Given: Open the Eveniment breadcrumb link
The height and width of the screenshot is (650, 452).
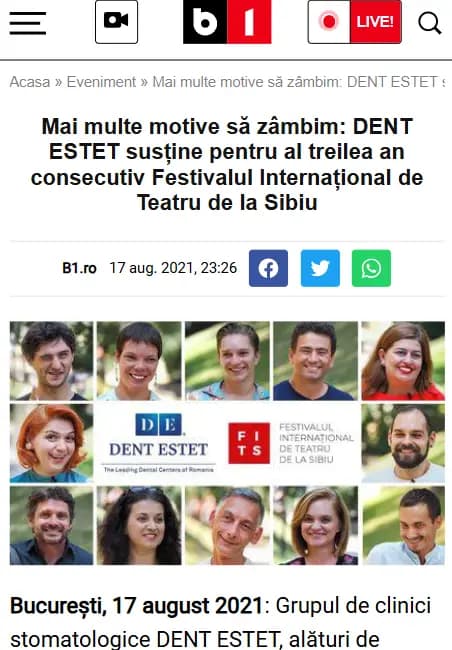Looking at the screenshot, I should click(101, 82).
